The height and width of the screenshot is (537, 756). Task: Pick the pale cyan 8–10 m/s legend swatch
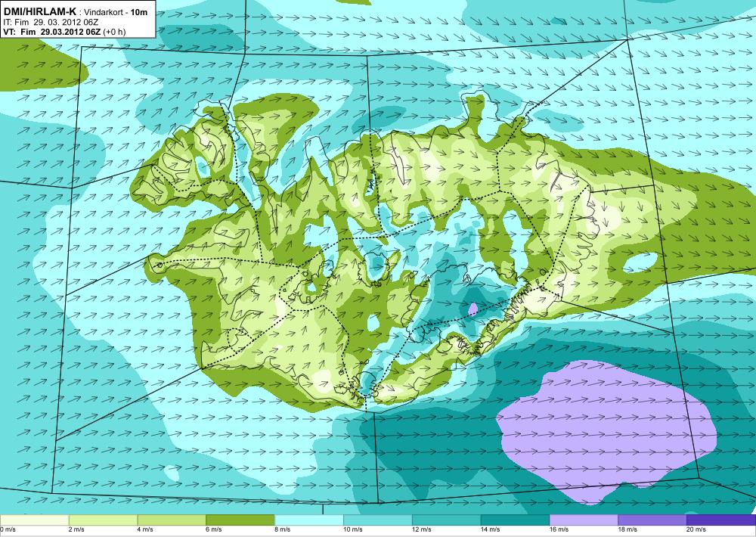309,520
